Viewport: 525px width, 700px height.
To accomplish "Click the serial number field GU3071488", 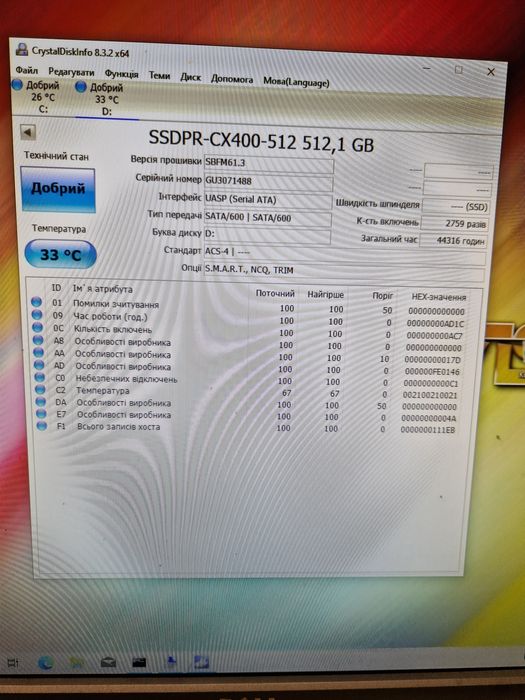I will pos(268,182).
